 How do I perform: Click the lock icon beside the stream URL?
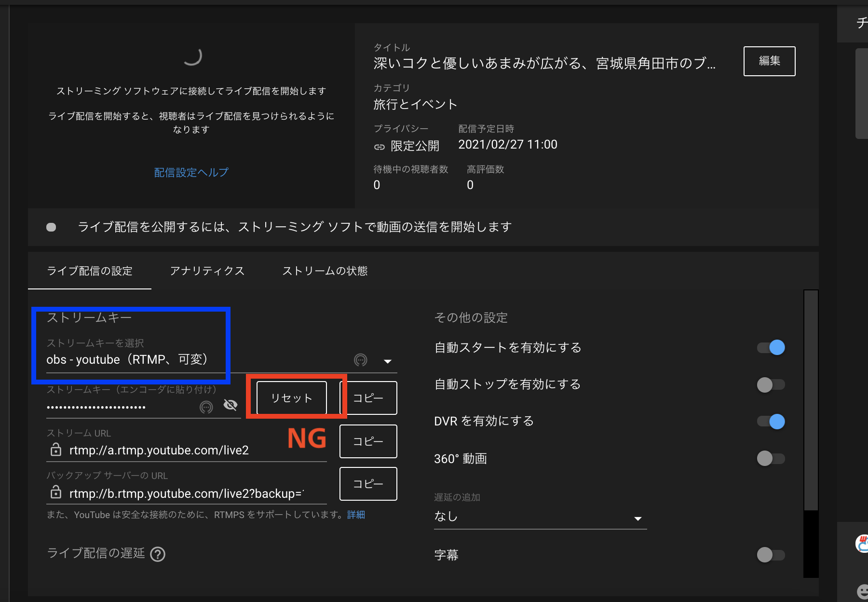pyautogui.click(x=55, y=450)
